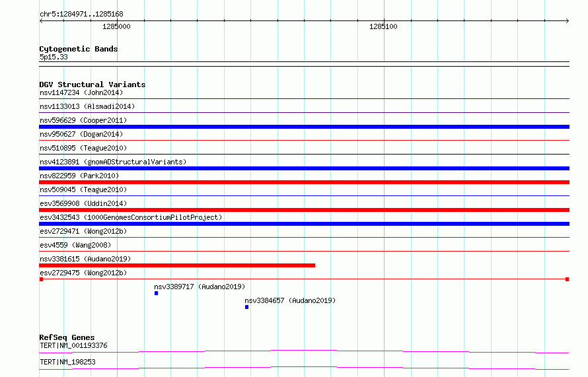Screen dimensions: 588x377
Task: Open variant esv2729475 (Wong2012b) label
Action: click(x=83, y=273)
